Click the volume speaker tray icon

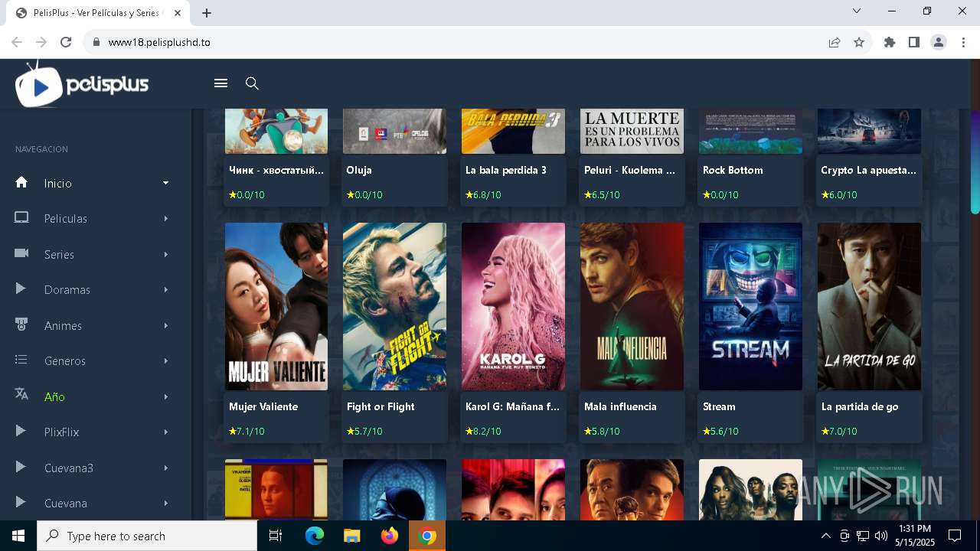(x=880, y=536)
